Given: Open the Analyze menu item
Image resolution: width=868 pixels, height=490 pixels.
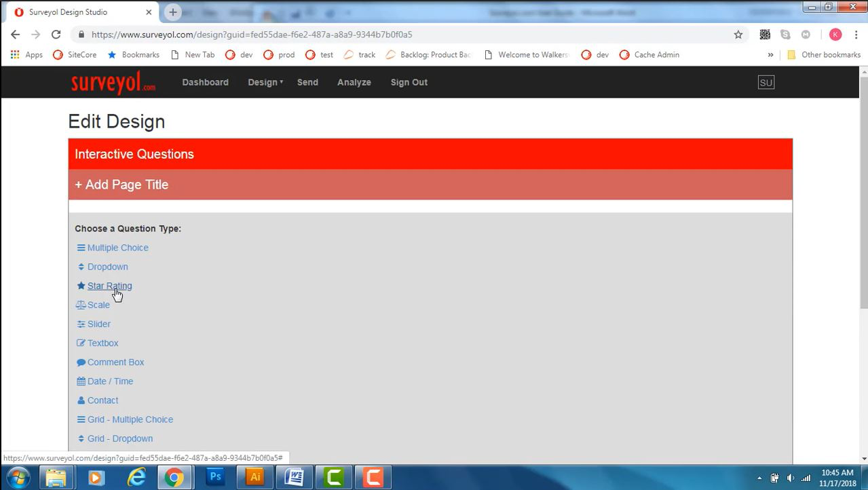Looking at the screenshot, I should click(x=354, y=82).
